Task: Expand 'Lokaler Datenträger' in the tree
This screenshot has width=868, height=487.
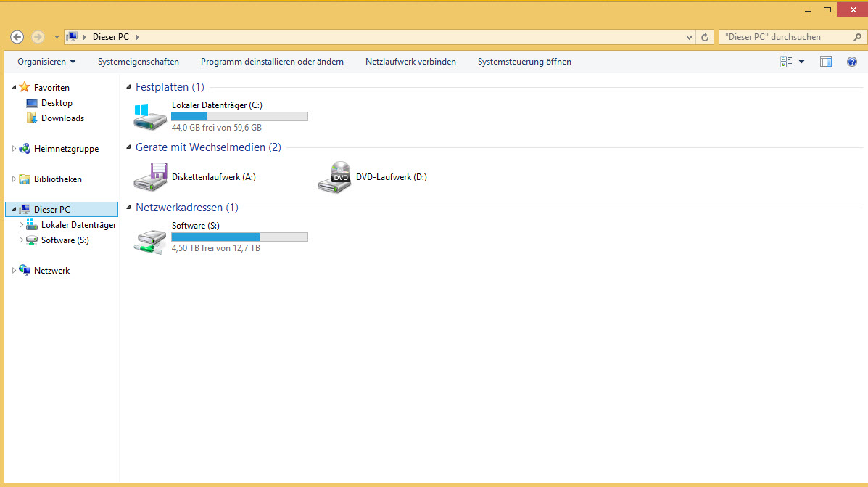Action: tap(21, 225)
